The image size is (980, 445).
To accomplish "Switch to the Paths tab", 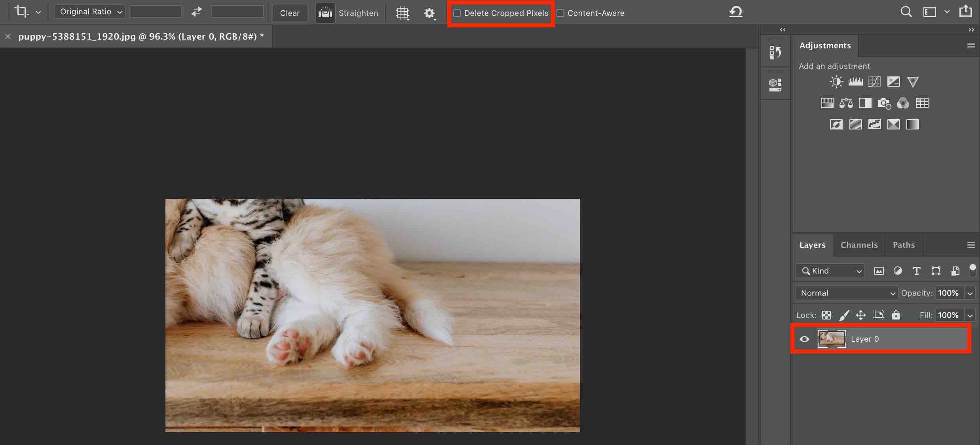I will [904, 245].
